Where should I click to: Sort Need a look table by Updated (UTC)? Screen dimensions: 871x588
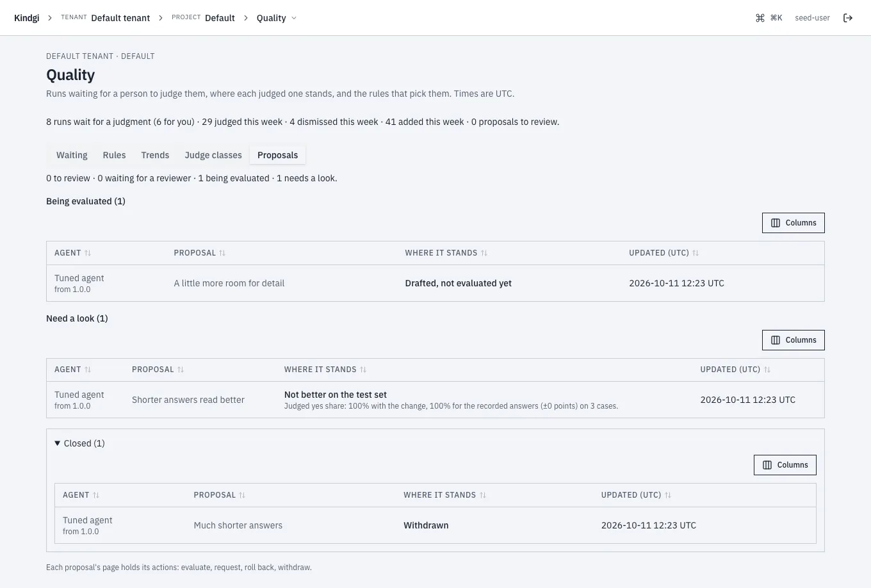tap(735, 370)
